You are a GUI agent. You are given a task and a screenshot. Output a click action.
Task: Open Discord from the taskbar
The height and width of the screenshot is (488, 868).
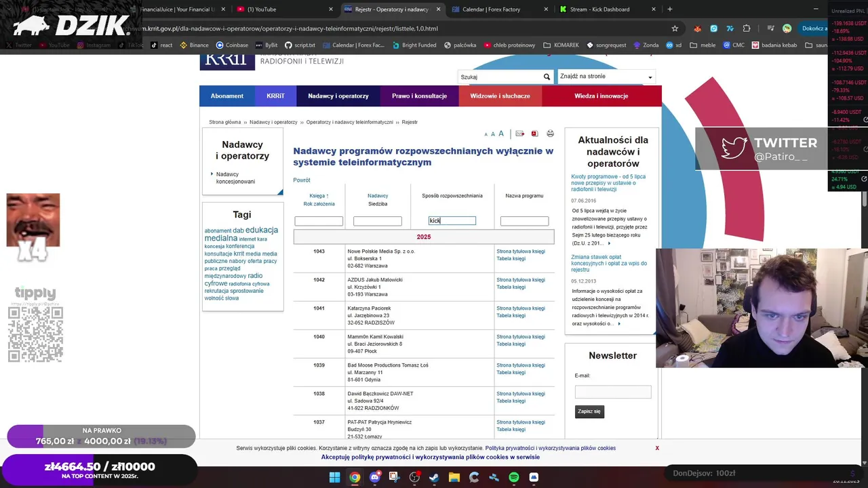point(374,477)
